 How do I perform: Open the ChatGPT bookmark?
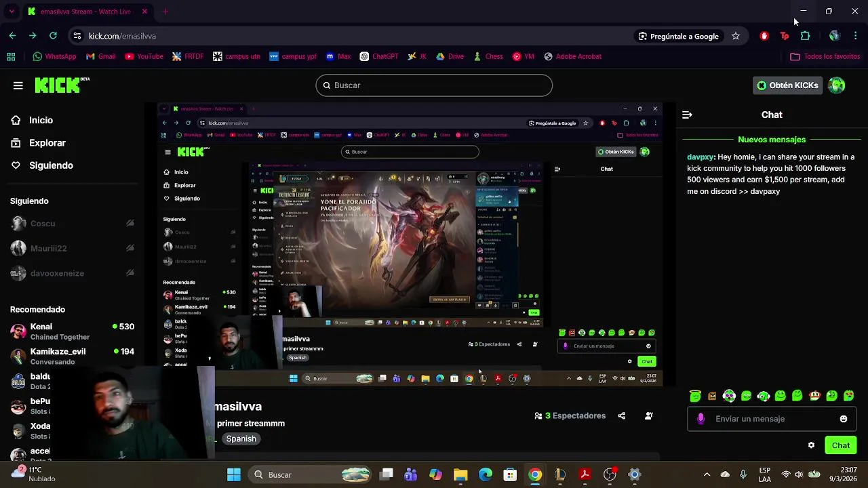click(379, 56)
